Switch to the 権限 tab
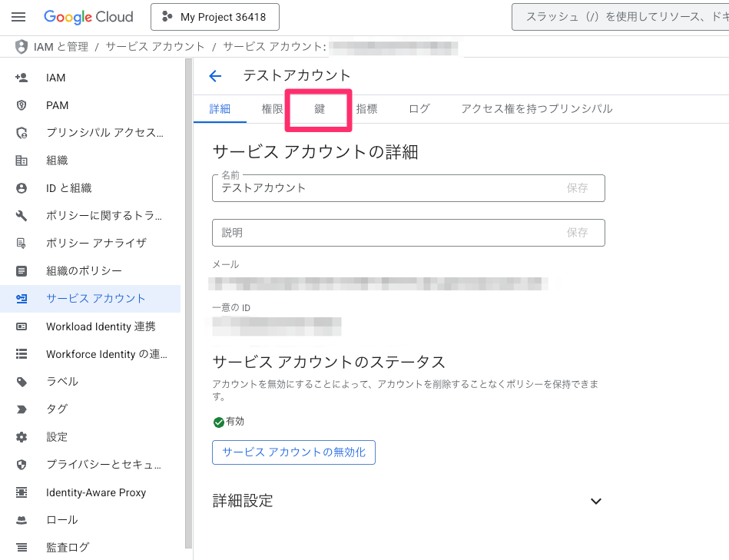This screenshot has width=729, height=560. point(273,109)
